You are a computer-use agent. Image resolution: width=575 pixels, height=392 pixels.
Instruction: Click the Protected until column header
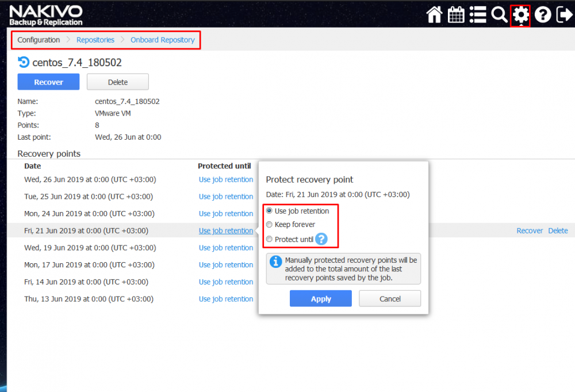point(224,166)
